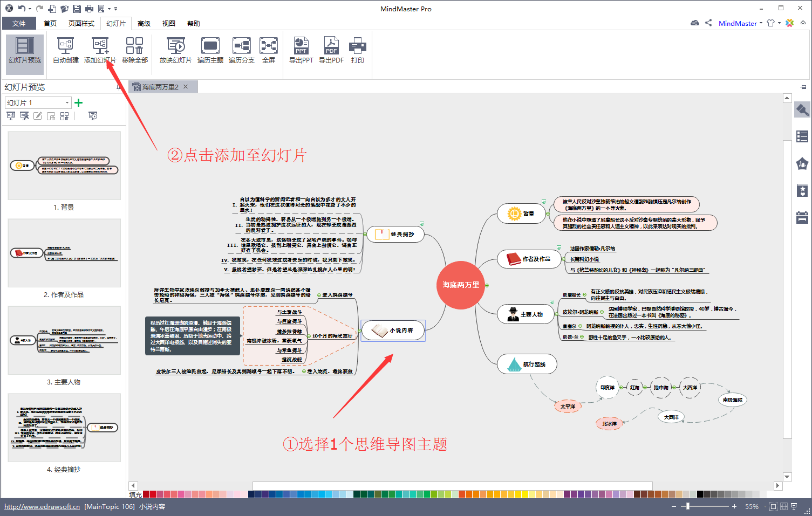Click 移除全部 remove all slides icon

(134, 50)
